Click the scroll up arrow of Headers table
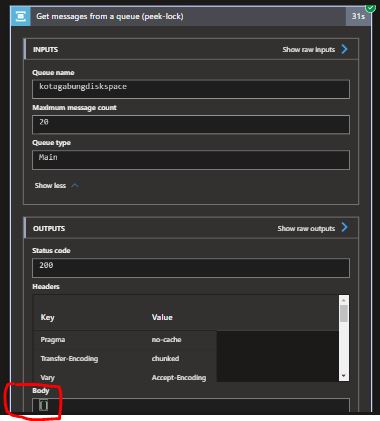Viewport: 380px width, 421px height. pos(344,300)
